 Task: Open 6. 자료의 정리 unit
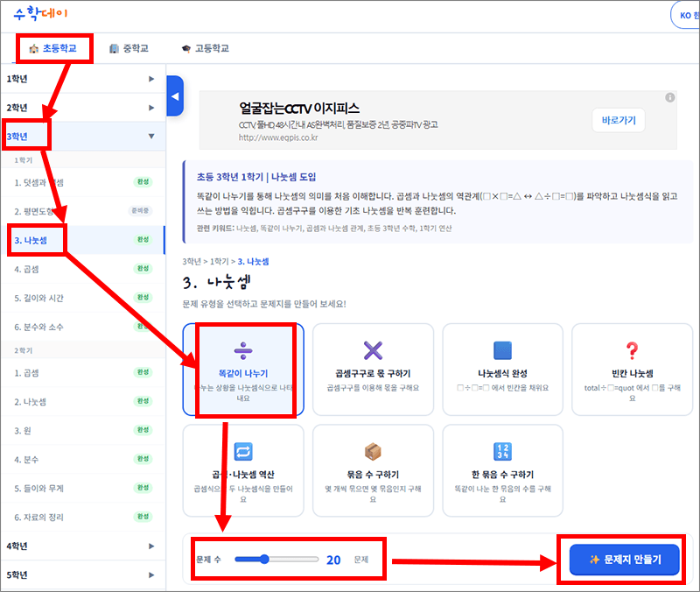(83, 518)
